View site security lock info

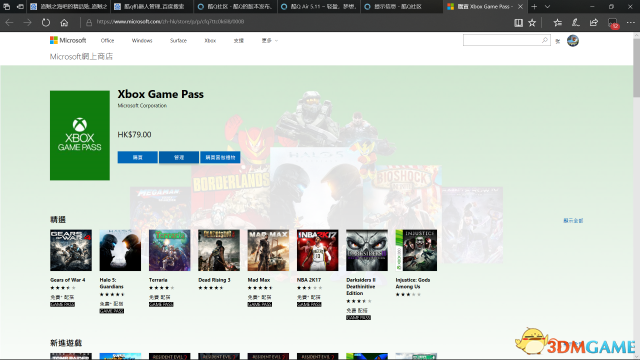coord(89,22)
